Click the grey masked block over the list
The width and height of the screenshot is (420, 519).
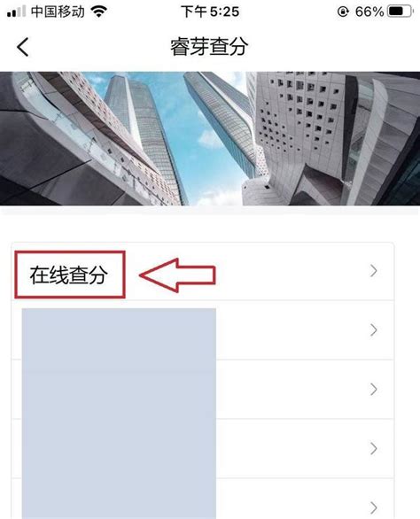pyautogui.click(x=119, y=414)
